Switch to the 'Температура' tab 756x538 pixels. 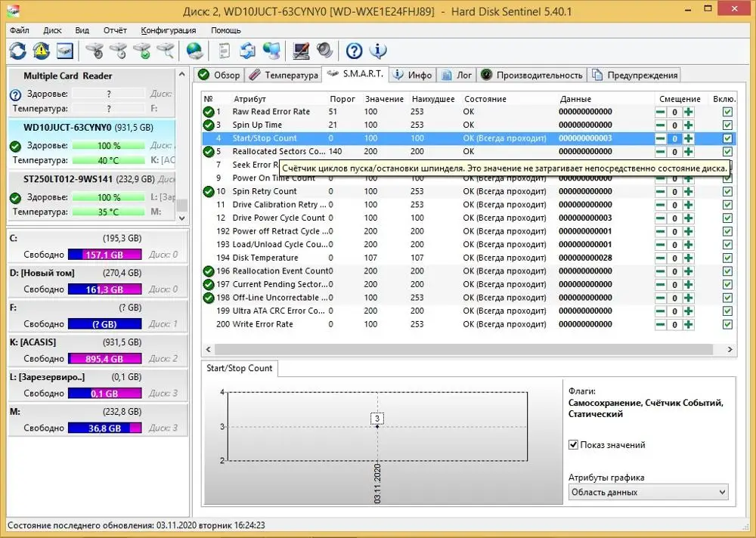click(x=283, y=75)
